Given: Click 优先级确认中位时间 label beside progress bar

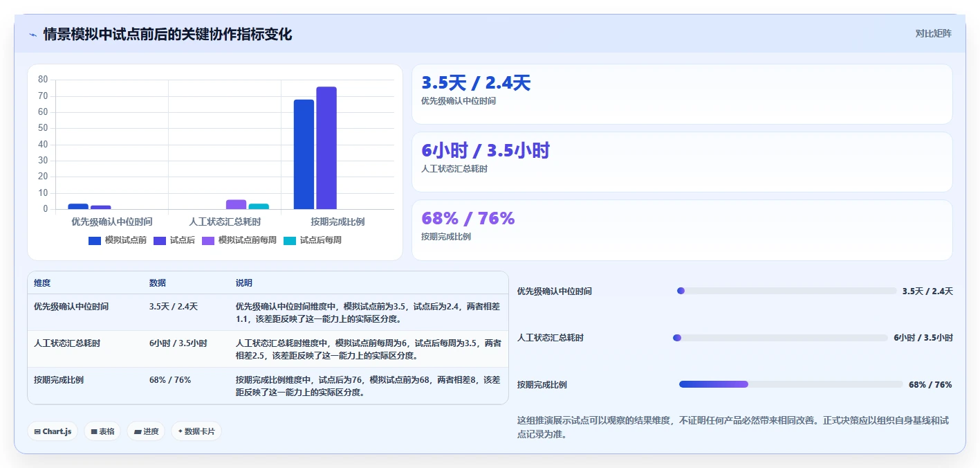Looking at the screenshot, I should (x=555, y=291).
